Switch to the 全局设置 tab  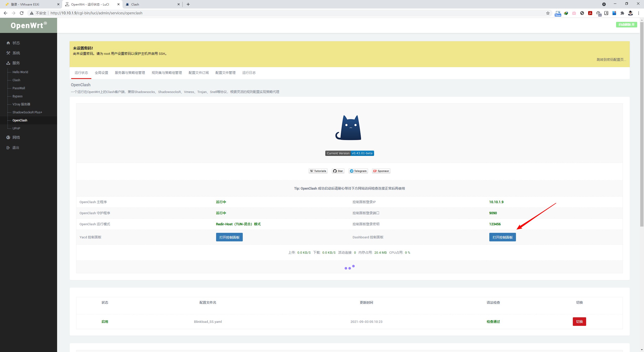point(101,73)
